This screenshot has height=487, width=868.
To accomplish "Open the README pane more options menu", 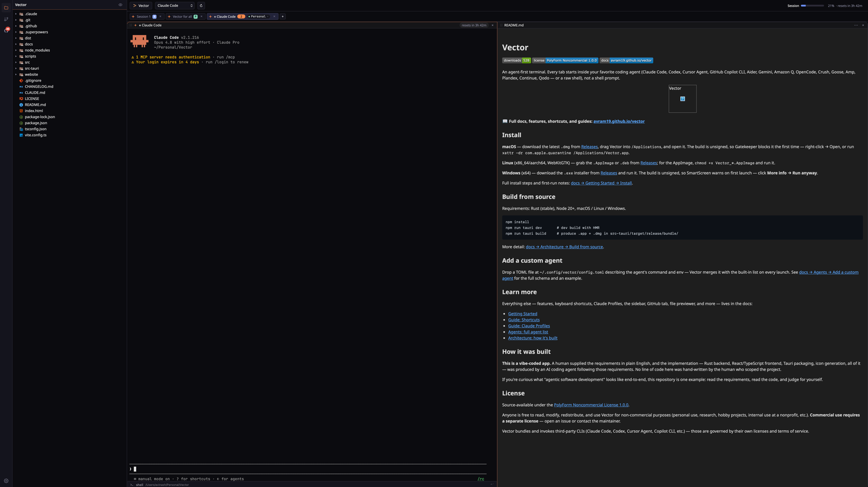I will point(856,25).
